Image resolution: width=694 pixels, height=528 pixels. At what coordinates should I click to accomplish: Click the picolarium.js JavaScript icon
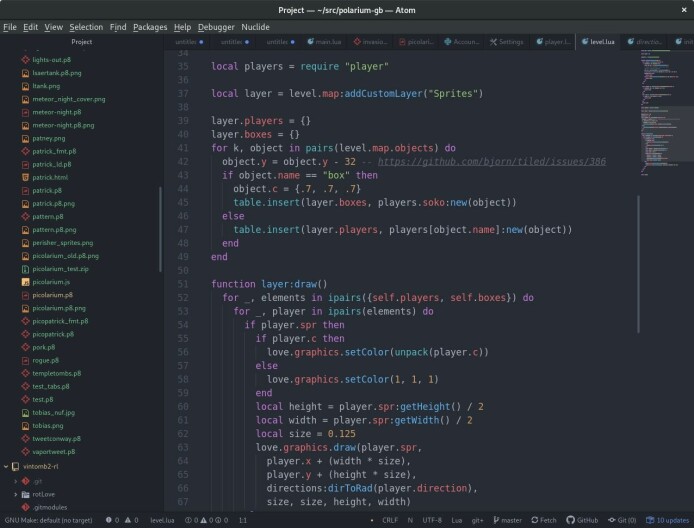tap(26, 282)
